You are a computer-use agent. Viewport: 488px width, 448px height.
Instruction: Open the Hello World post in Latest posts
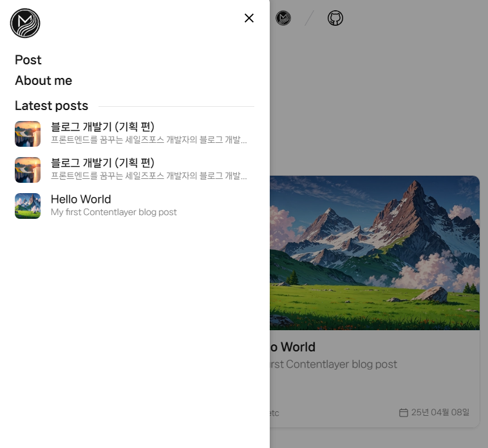click(x=81, y=199)
